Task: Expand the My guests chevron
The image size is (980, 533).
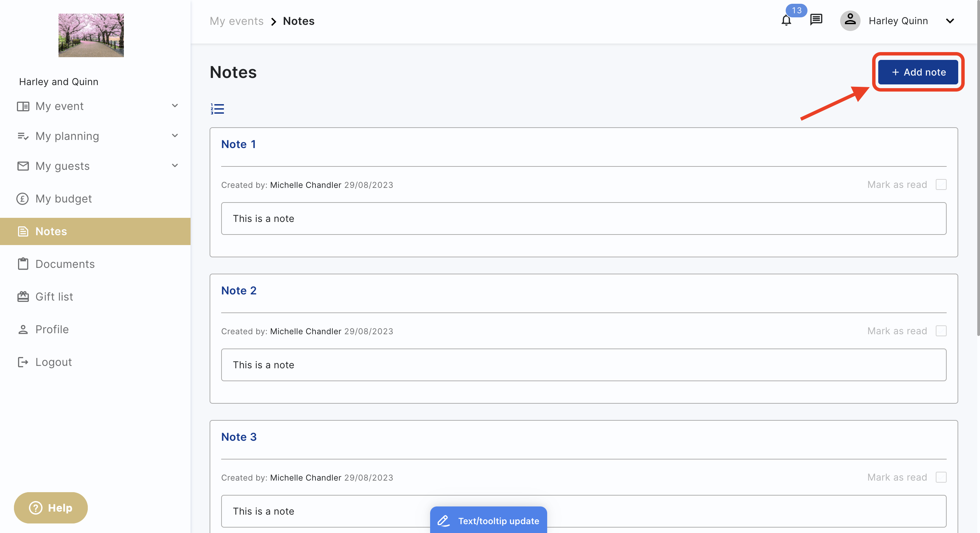Action: pos(175,165)
